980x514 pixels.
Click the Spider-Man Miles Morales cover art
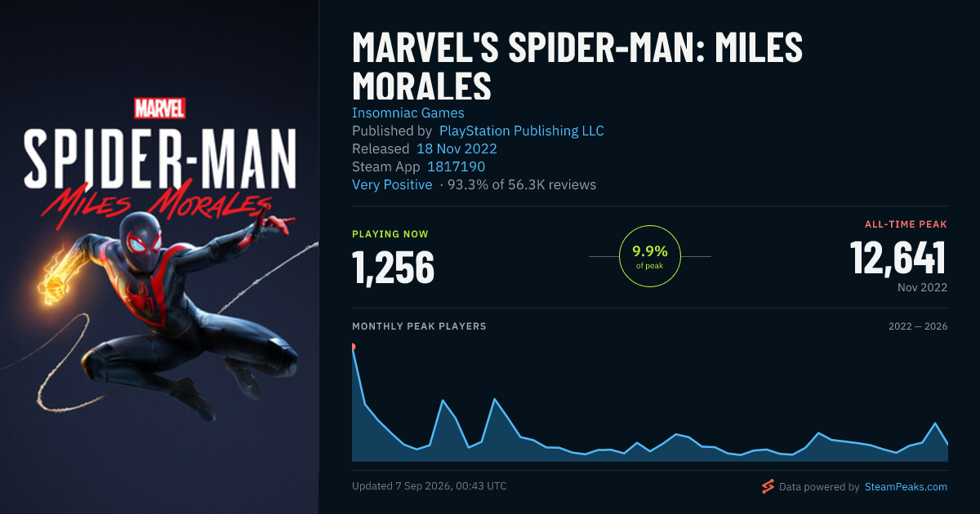click(159, 257)
